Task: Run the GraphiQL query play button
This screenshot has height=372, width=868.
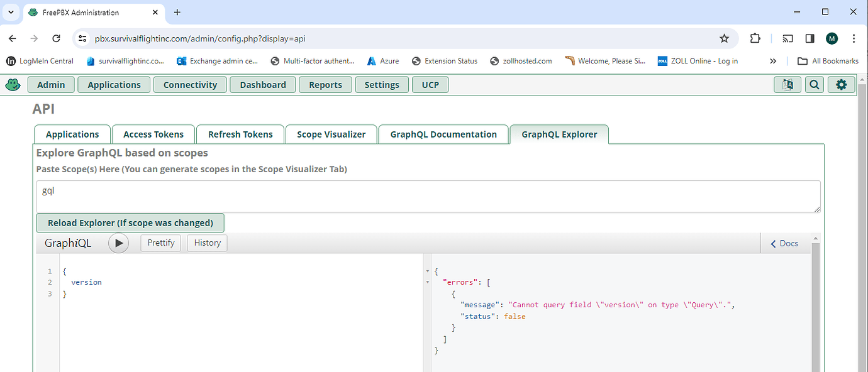Action: pyautogui.click(x=118, y=243)
